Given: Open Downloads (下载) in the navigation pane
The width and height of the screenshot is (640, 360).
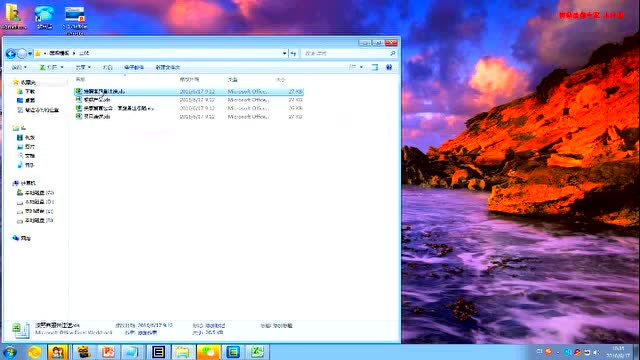Looking at the screenshot, I should [x=26, y=92].
